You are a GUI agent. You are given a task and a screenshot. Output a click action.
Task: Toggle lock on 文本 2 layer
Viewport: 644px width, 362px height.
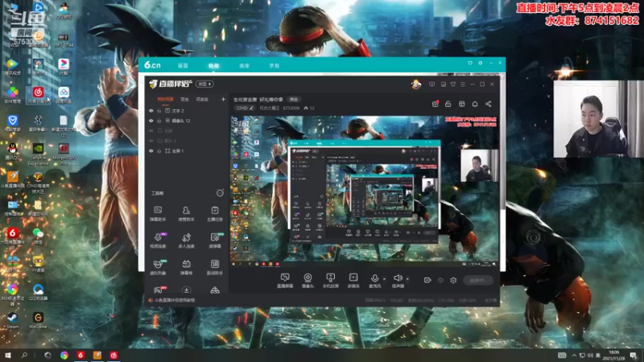[159, 111]
